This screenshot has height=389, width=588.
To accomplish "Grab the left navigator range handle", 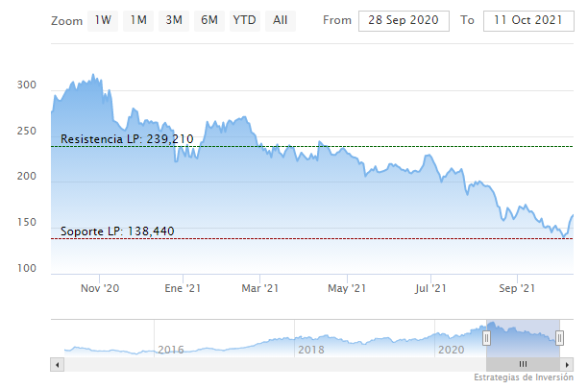I will (487, 337).
